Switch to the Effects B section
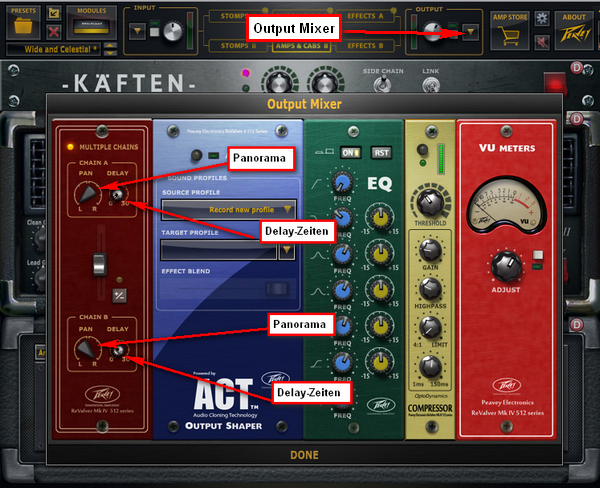Screen dimensions: 600x488 [365, 46]
